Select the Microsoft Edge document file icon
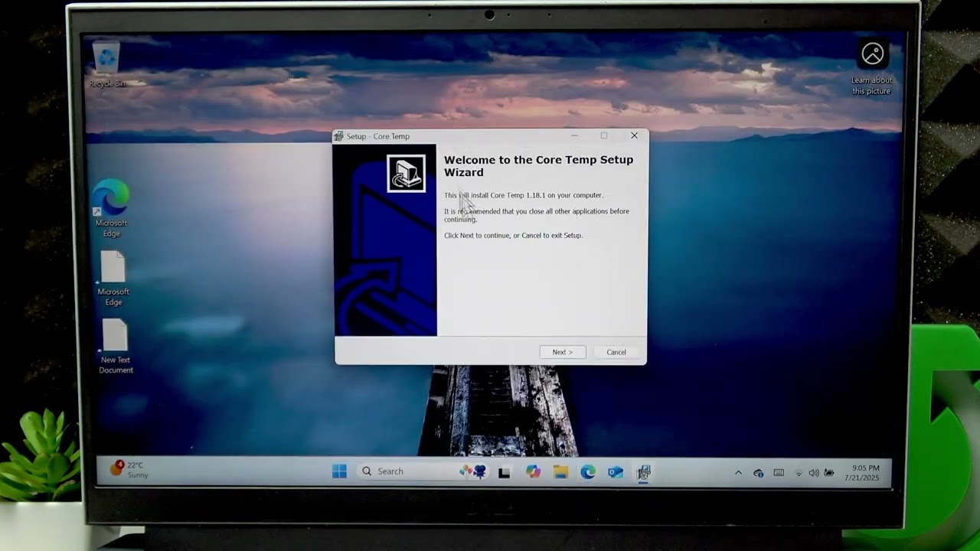Image resolution: width=980 pixels, height=551 pixels. point(113,279)
